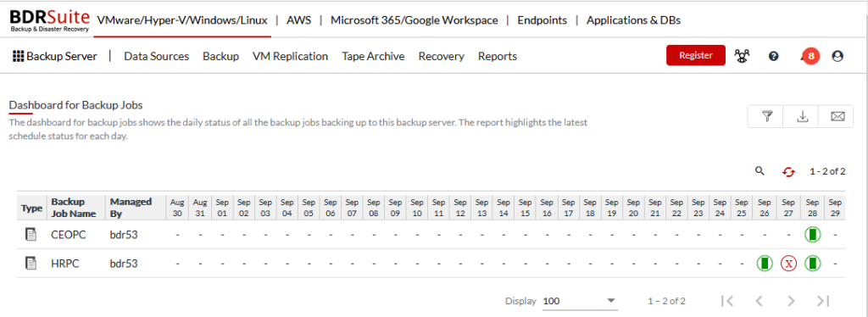Click the filter funnel icon
Image resolution: width=868 pixels, height=317 pixels.
(766, 116)
